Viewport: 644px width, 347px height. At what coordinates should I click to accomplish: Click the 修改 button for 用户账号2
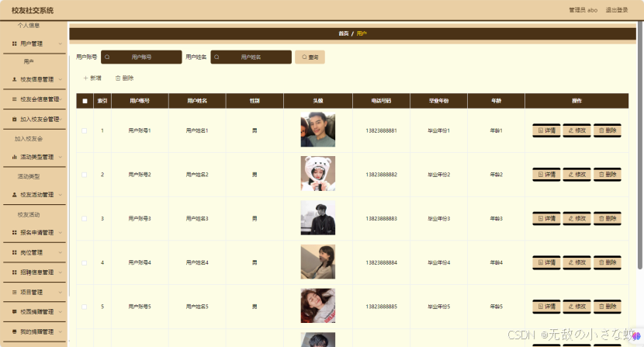576,175
